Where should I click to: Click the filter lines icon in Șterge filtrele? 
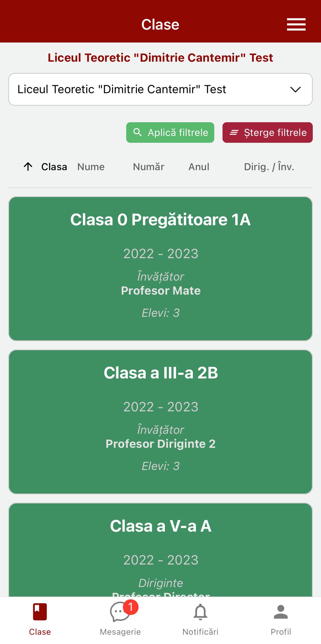234,133
